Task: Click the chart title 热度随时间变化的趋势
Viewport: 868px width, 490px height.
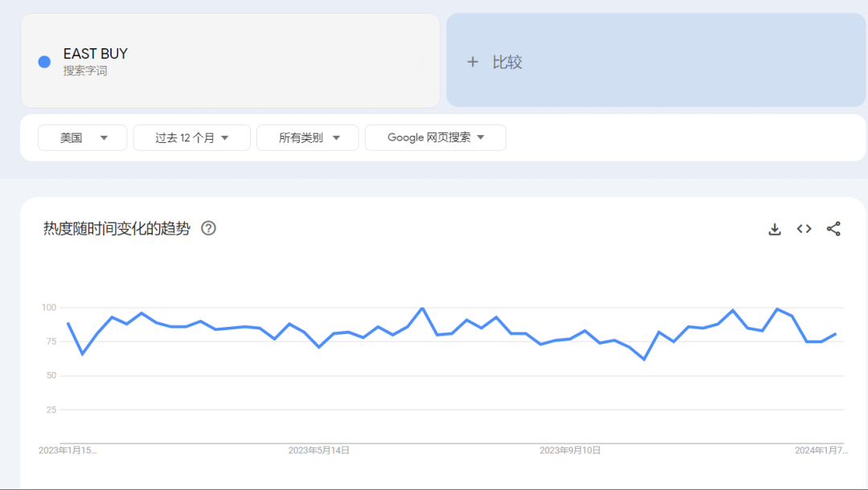Action: [117, 228]
